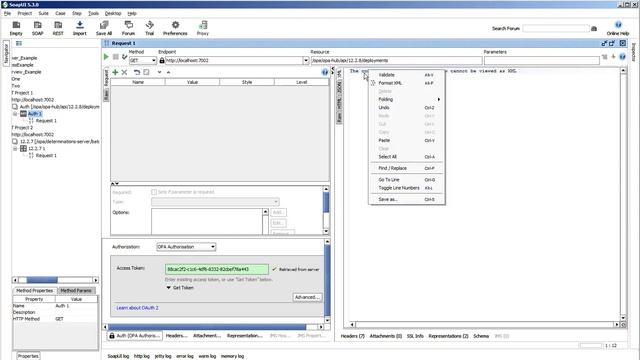Click the cancel request stop icon
Screen dimensions: 640x360
point(116,57)
